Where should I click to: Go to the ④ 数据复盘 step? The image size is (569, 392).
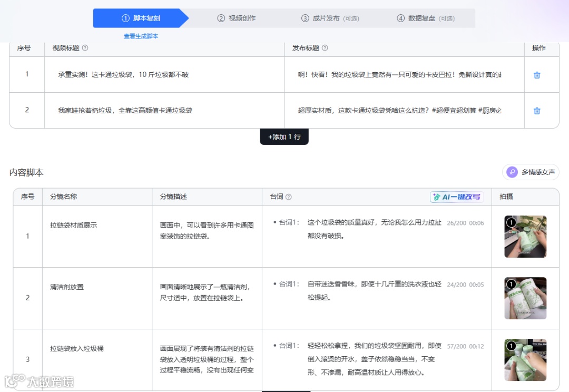point(425,18)
